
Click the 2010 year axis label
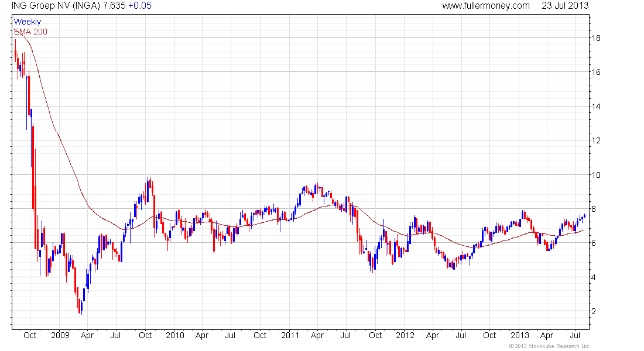(x=175, y=335)
